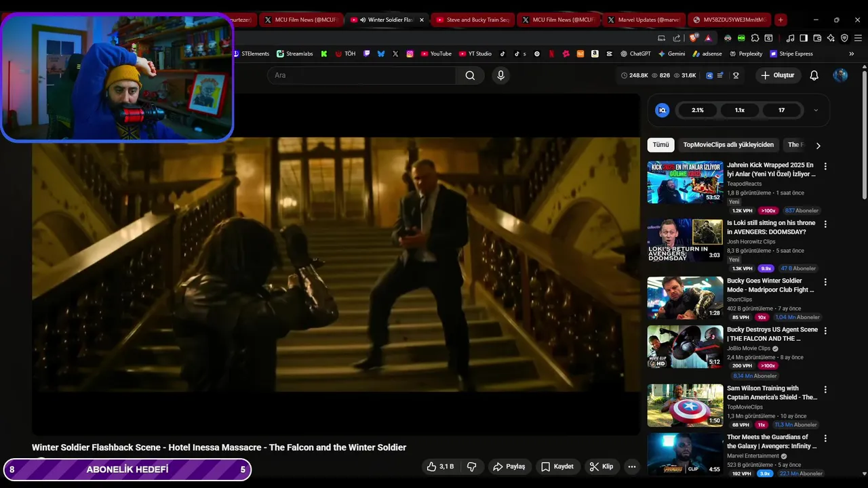This screenshot has height=488, width=868.
Task: Click the Brave Rewards triangle icon
Action: [x=708, y=38]
